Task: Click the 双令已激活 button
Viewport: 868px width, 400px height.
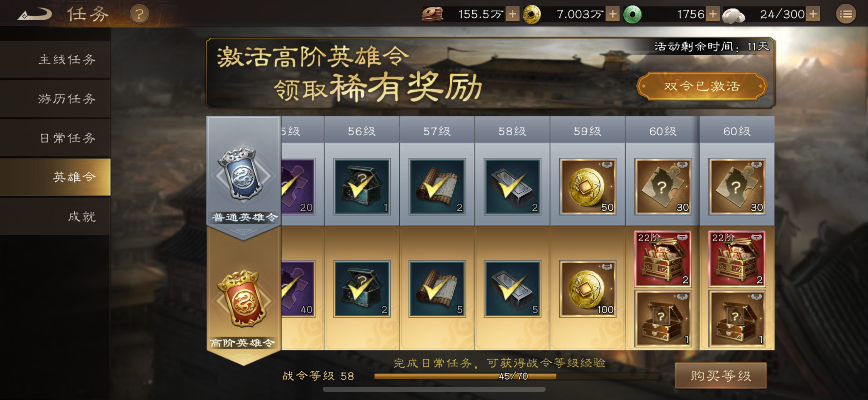Action: point(702,86)
